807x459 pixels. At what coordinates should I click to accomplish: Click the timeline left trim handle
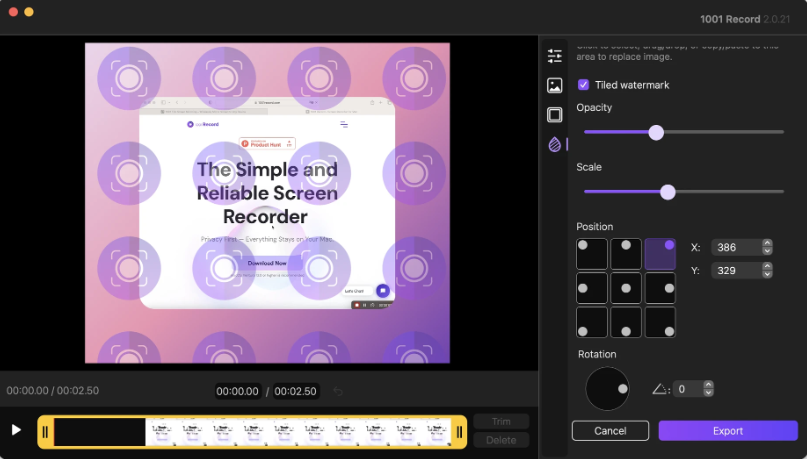point(45,432)
